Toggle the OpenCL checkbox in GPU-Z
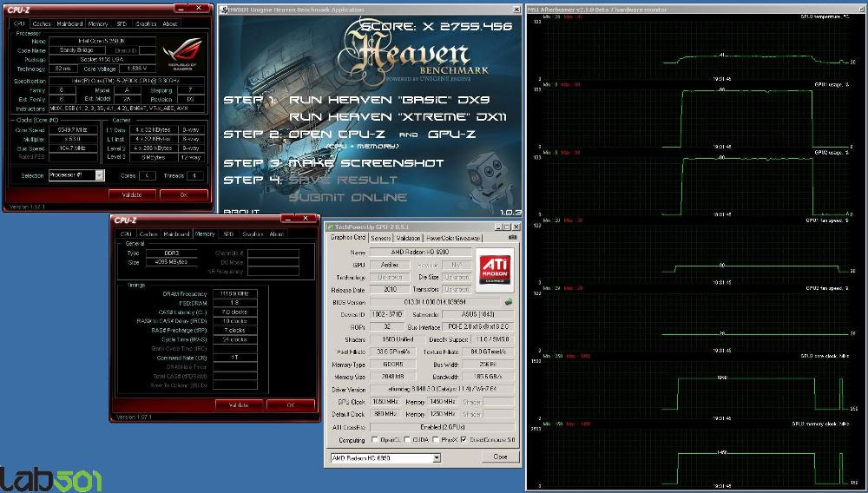This screenshot has width=868, height=493. pos(375,440)
